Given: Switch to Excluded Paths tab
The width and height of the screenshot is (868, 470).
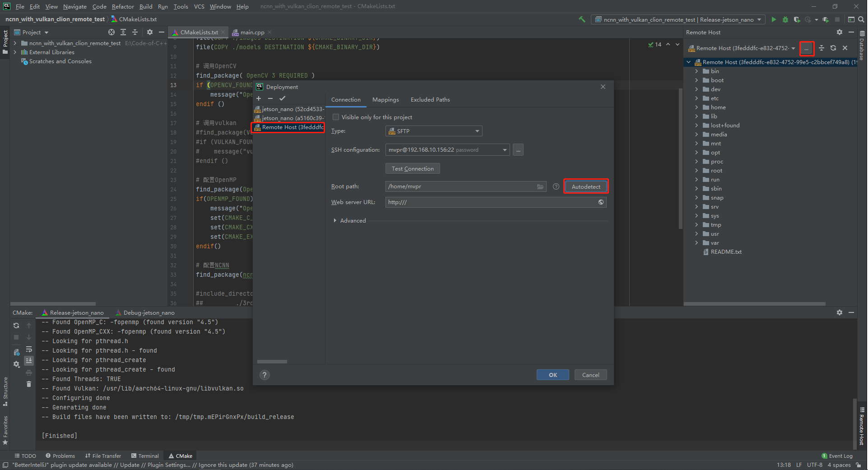Looking at the screenshot, I should 430,100.
